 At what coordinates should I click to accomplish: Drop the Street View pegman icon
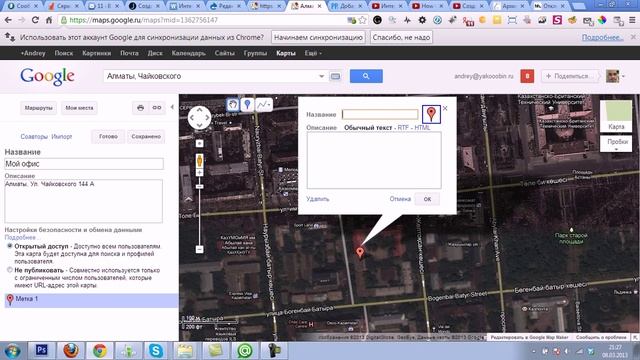[x=199, y=160]
